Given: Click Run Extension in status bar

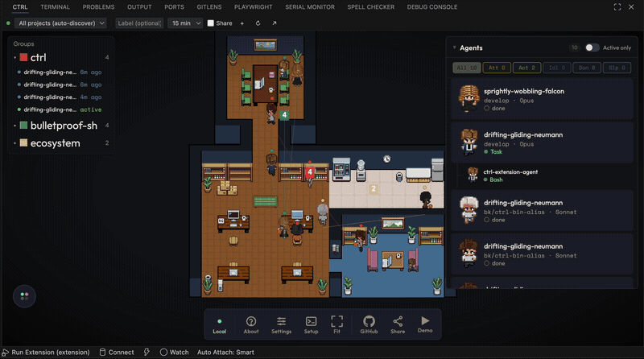Looking at the screenshot, I should click(46, 353).
